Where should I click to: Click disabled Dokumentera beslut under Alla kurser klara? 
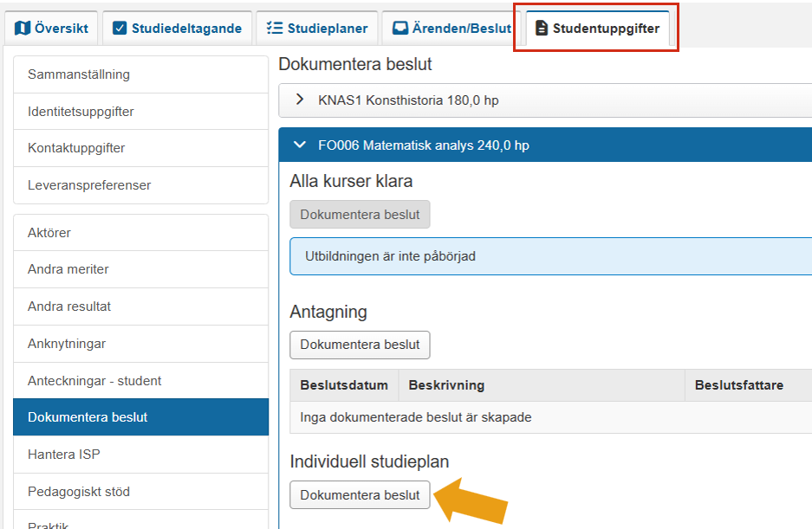pyautogui.click(x=360, y=215)
